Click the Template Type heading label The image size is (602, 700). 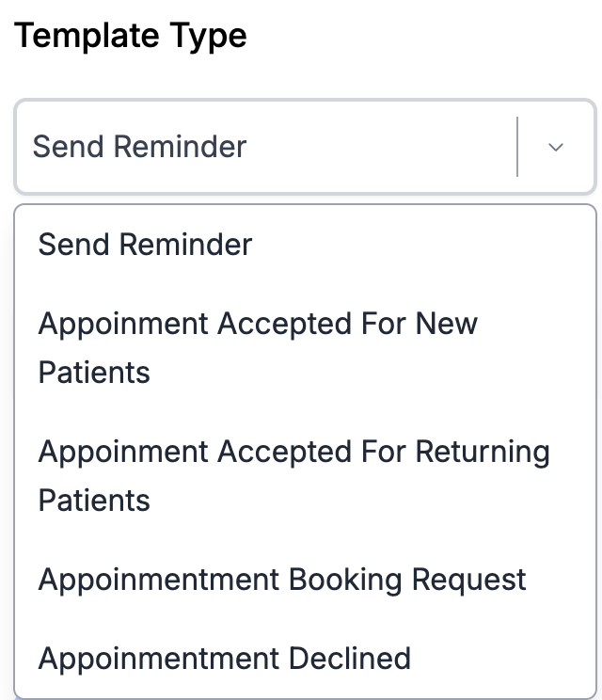point(131,36)
